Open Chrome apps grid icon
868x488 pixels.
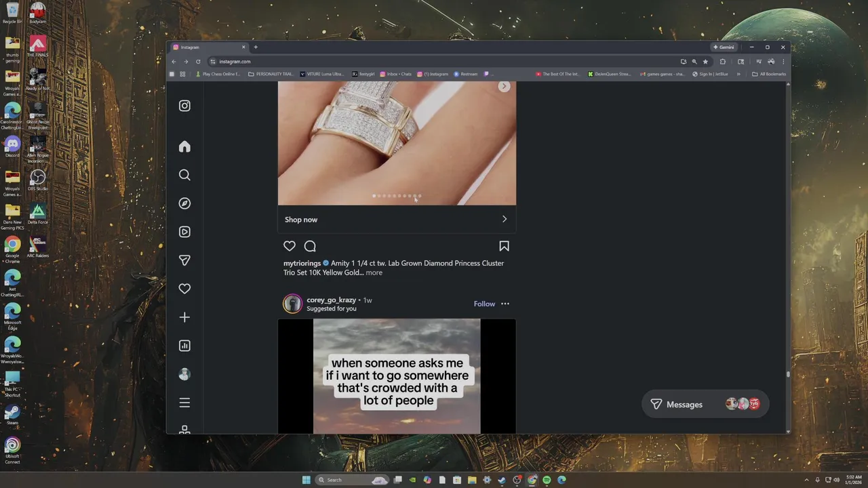coord(182,74)
